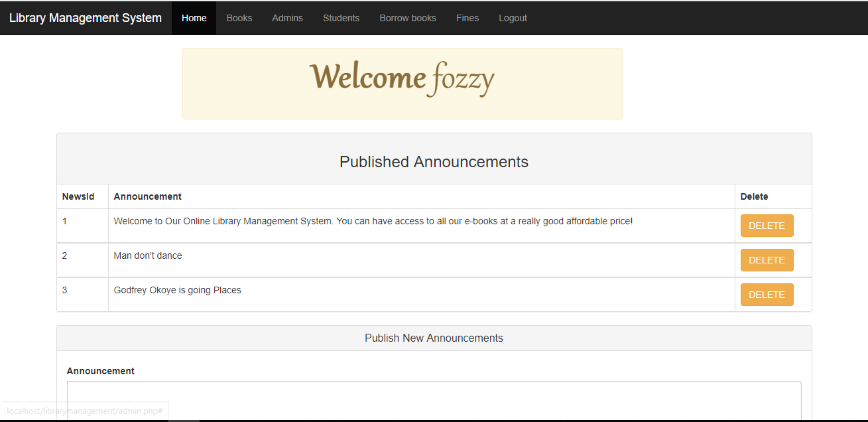
Task: Delete the welcome announcement
Action: 767,226
